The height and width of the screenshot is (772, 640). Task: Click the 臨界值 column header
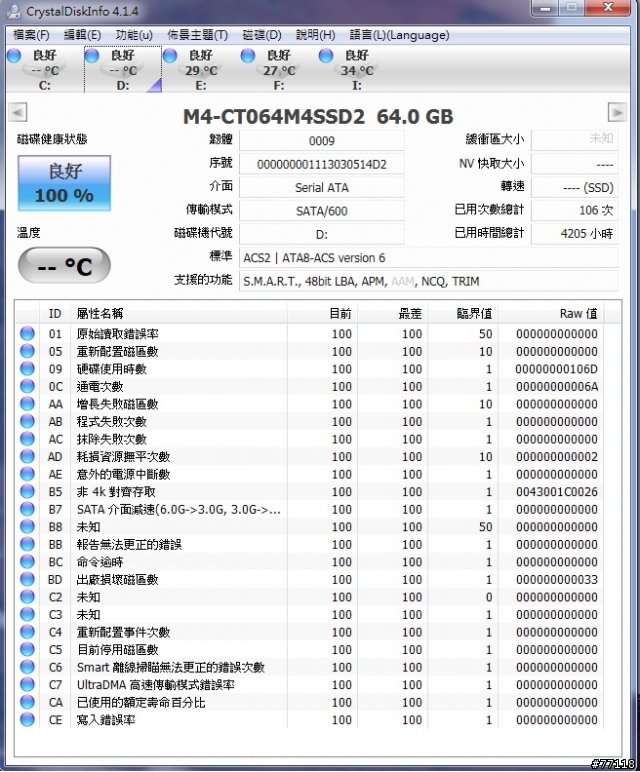pyautogui.click(x=463, y=314)
